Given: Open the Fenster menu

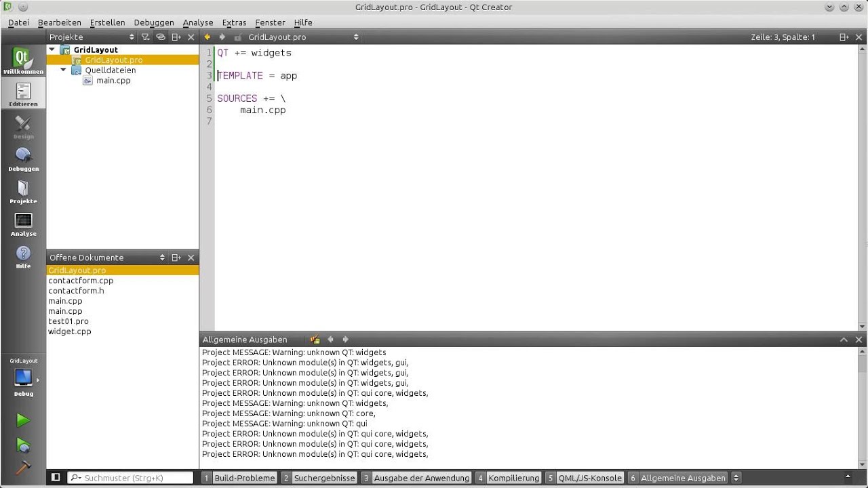Looking at the screenshot, I should [270, 22].
